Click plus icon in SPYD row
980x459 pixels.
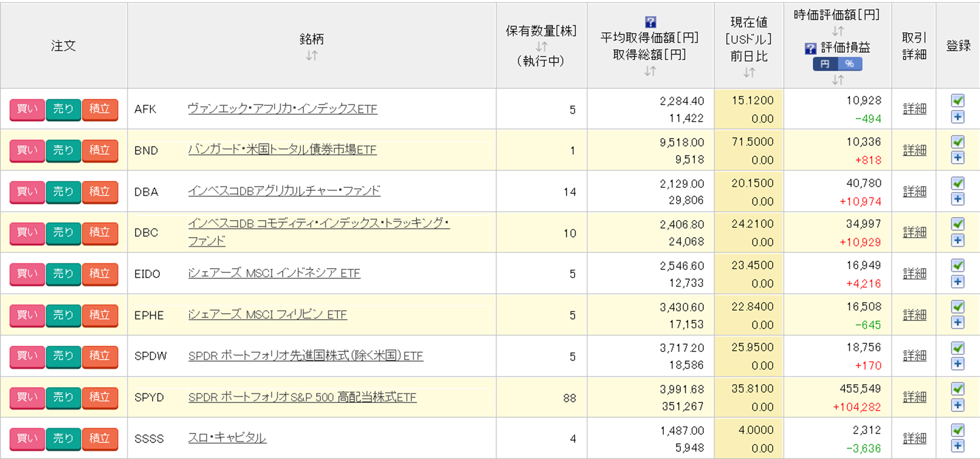[958, 406]
